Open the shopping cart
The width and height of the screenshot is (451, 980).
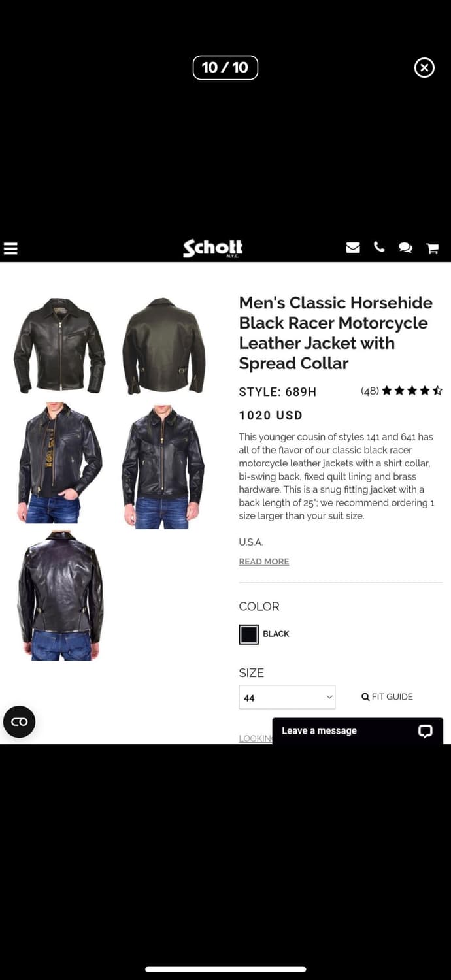pyautogui.click(x=432, y=248)
